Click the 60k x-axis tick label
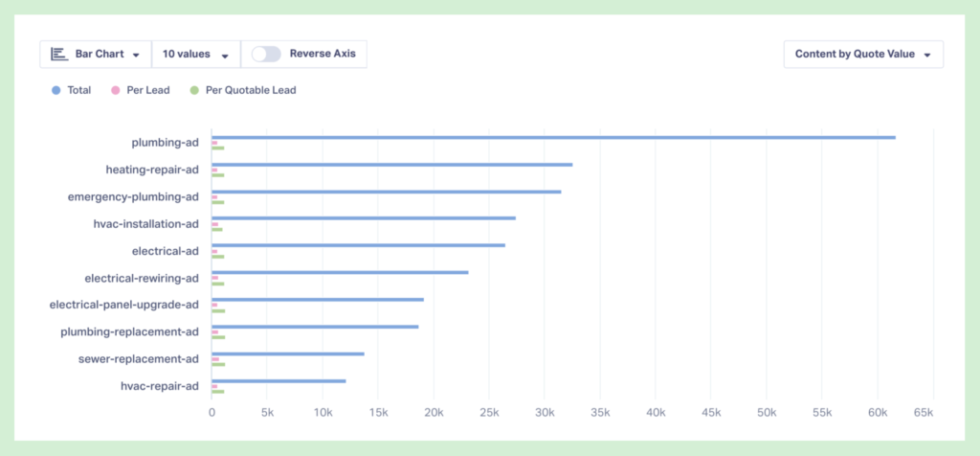This screenshot has height=456, width=980. (878, 413)
